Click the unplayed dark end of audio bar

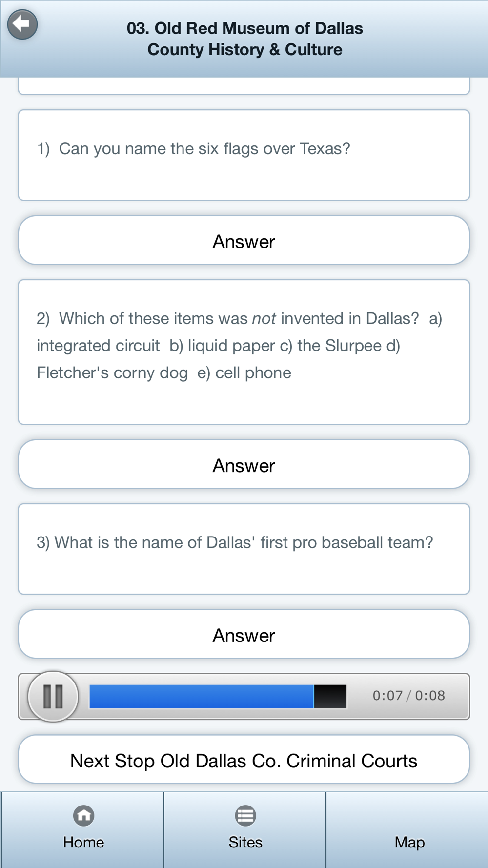tap(330, 696)
